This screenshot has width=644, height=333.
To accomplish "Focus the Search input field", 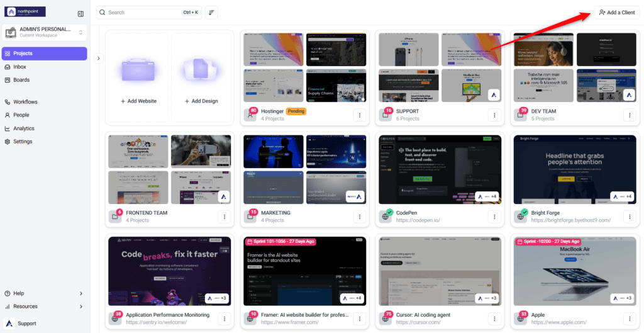I will (150, 13).
